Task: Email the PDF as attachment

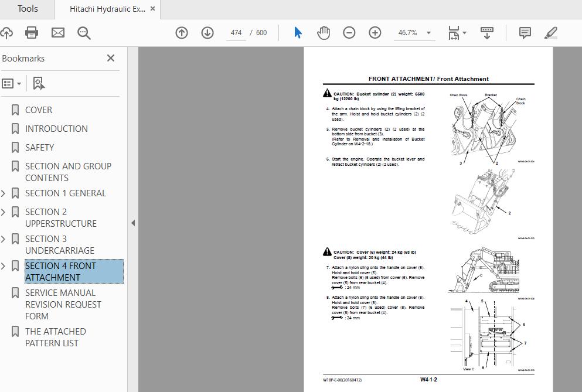Action: pyautogui.click(x=57, y=33)
